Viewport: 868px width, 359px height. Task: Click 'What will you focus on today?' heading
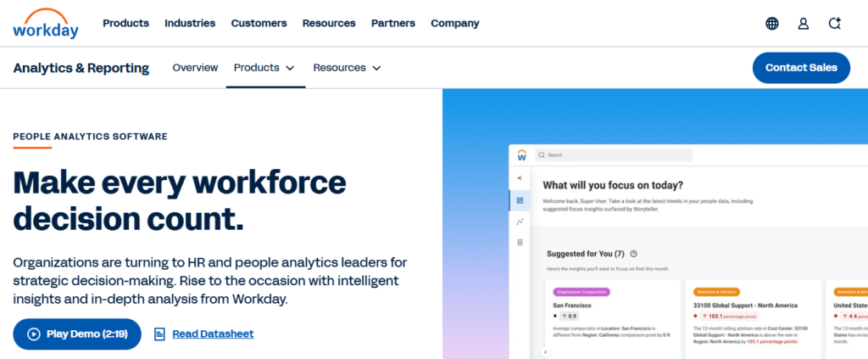click(613, 185)
